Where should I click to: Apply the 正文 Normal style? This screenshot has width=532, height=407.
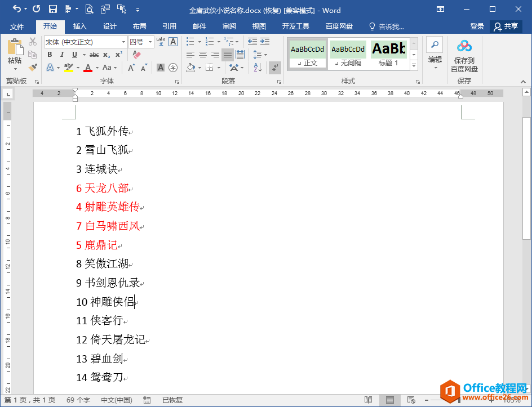tap(307, 54)
